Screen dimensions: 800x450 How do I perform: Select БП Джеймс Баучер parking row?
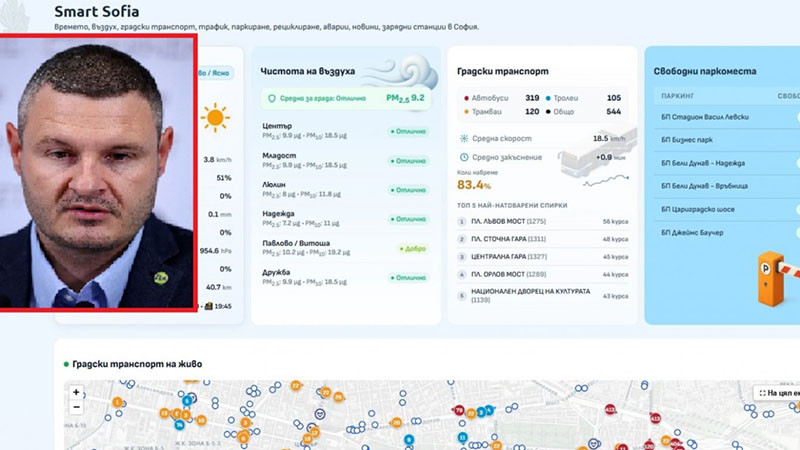[727, 233]
